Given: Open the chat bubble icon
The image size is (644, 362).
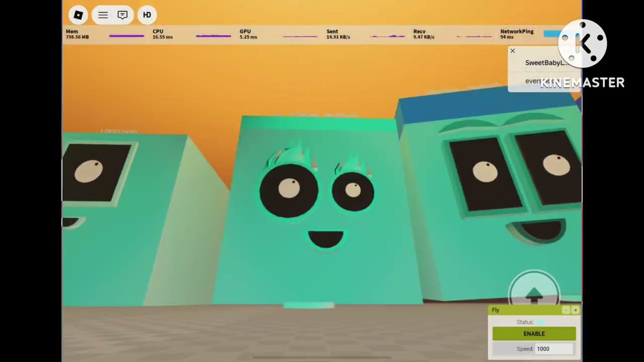Looking at the screenshot, I should [122, 15].
